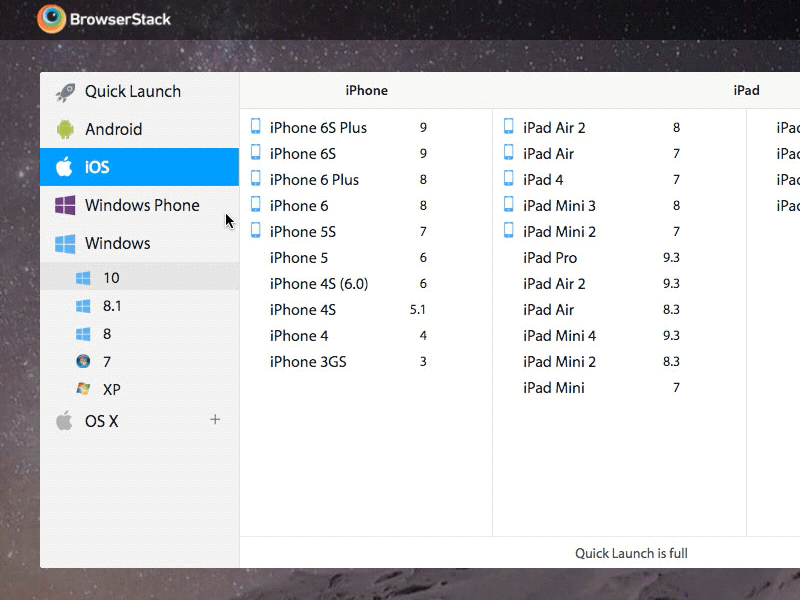
Task: Choose Windows 10 version
Action: (x=139, y=278)
